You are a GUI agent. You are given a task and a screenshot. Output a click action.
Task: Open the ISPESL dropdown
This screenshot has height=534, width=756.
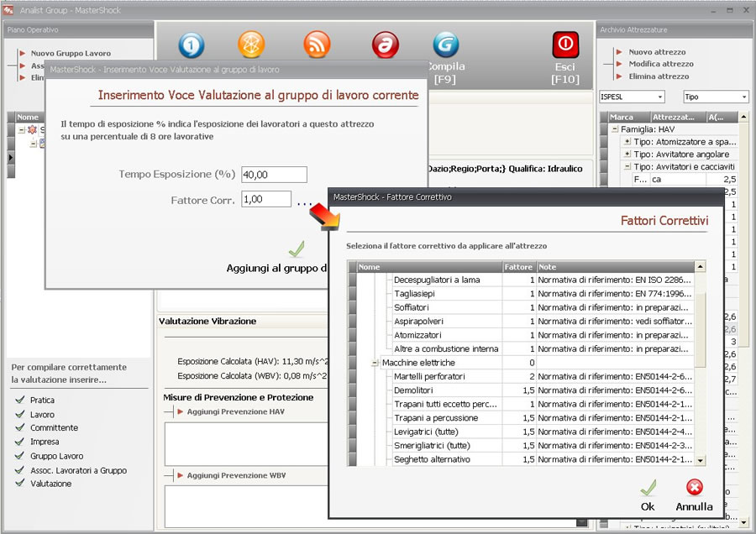click(x=632, y=97)
